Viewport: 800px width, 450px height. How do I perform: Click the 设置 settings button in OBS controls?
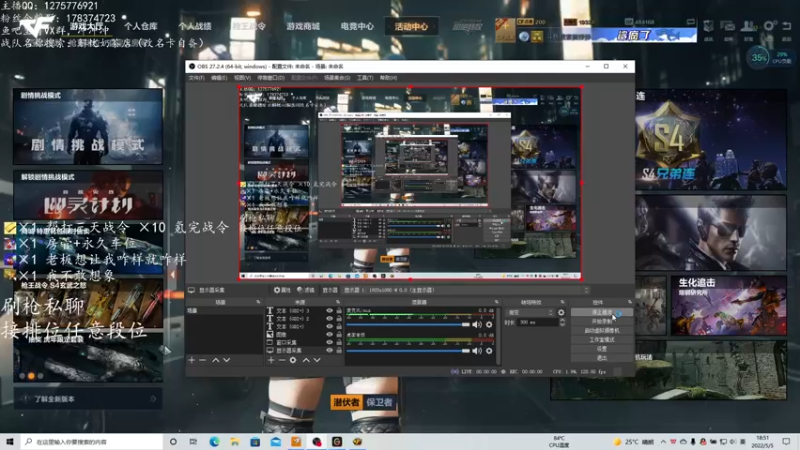[x=602, y=348]
